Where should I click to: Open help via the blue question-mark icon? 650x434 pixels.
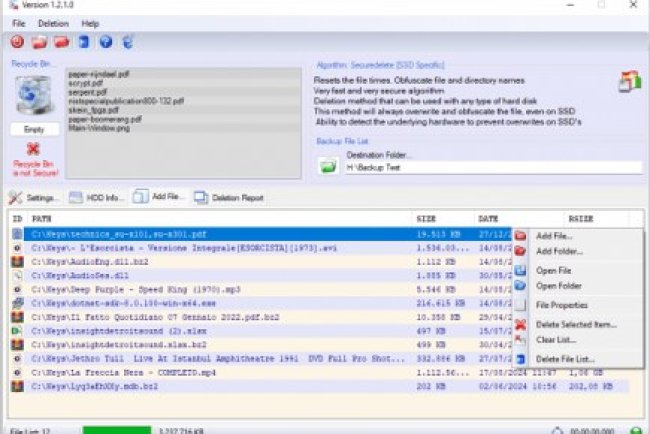106,42
